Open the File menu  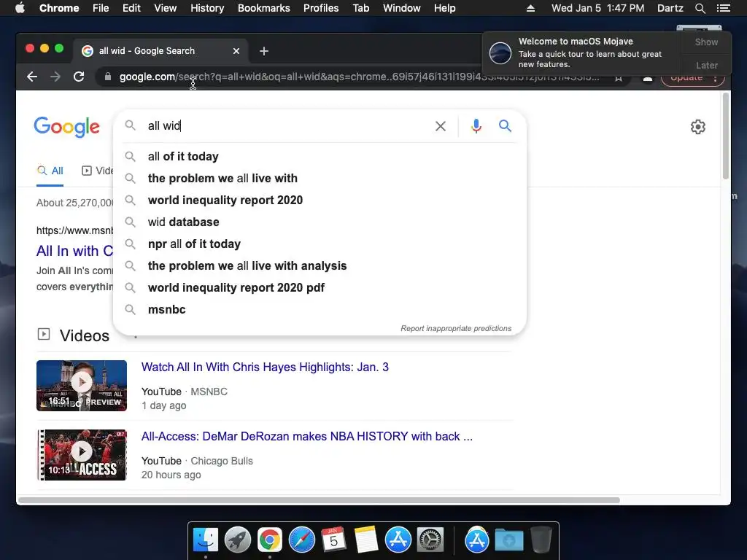(x=101, y=8)
